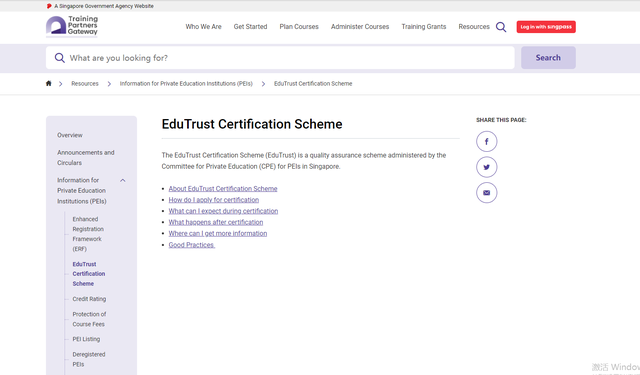The image size is (640, 375).
Task: Click Log in with singpass button
Action: tap(546, 27)
